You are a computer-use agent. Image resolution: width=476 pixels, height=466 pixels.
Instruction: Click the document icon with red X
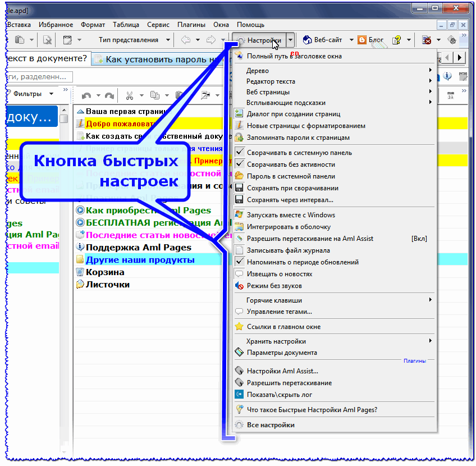coord(427,40)
